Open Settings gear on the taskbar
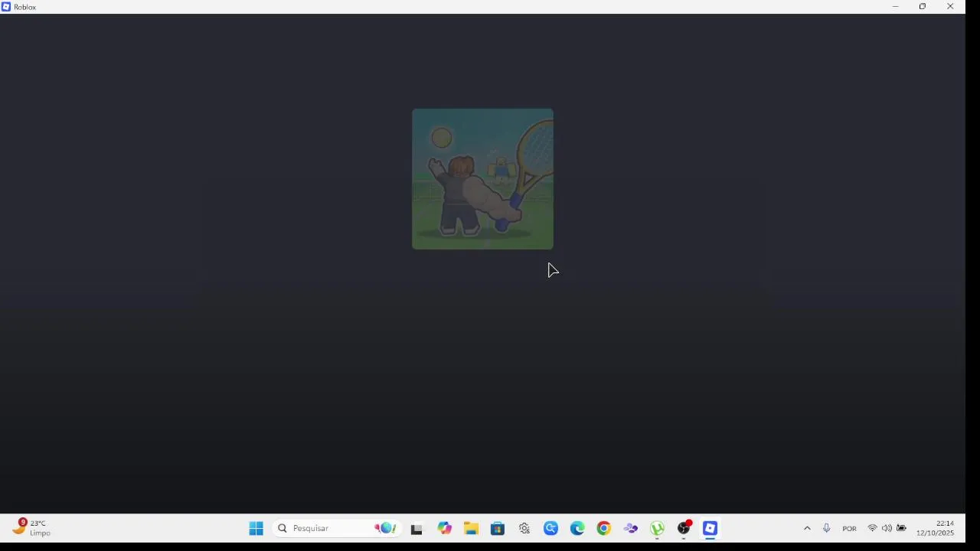 pyautogui.click(x=524, y=528)
